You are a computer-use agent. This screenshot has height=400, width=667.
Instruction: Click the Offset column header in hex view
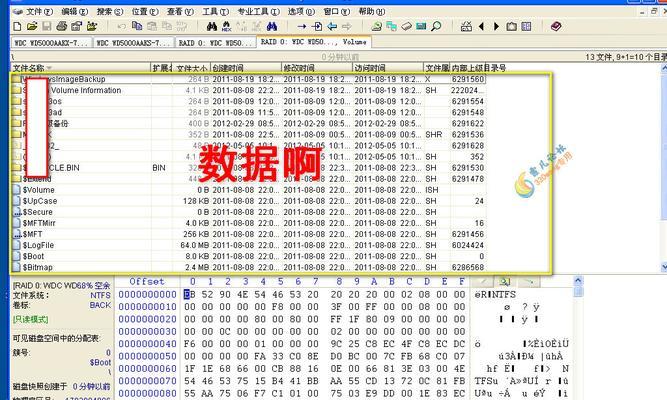[147, 281]
